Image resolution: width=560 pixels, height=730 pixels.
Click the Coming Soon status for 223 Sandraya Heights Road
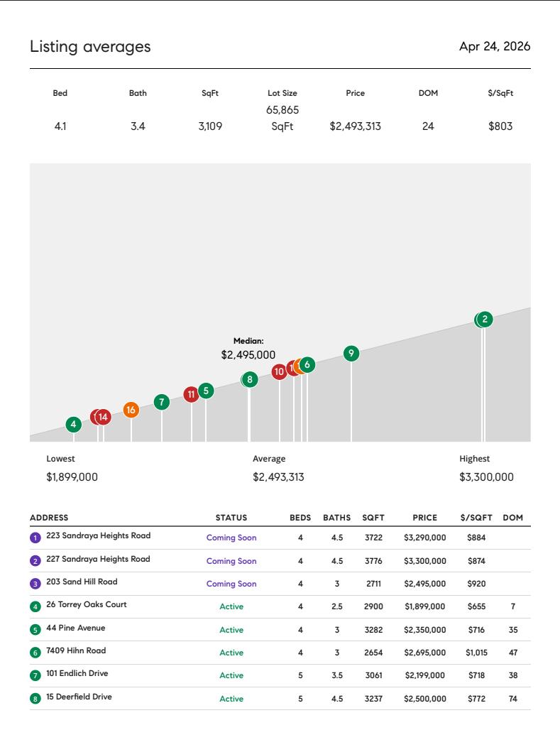point(231,538)
